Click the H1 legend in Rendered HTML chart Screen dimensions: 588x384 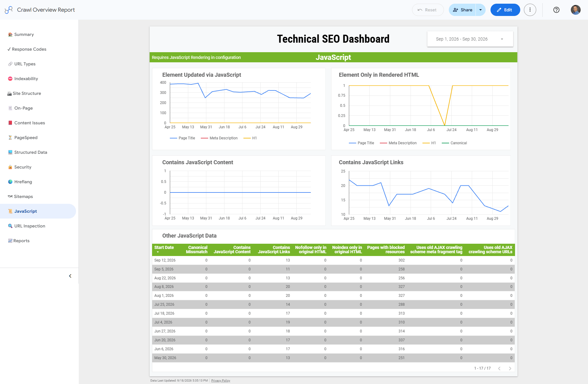429,143
